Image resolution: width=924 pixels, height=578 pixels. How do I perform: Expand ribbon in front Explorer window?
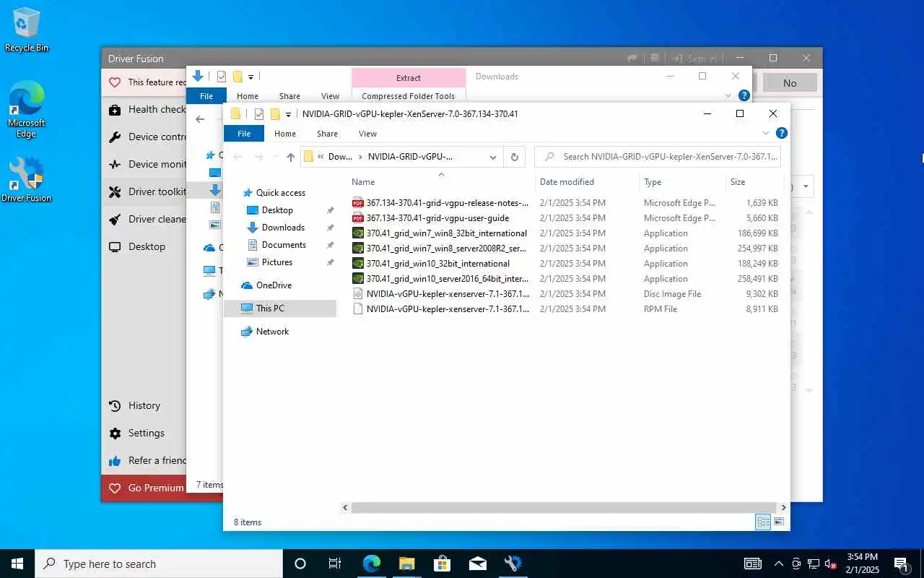[766, 134]
